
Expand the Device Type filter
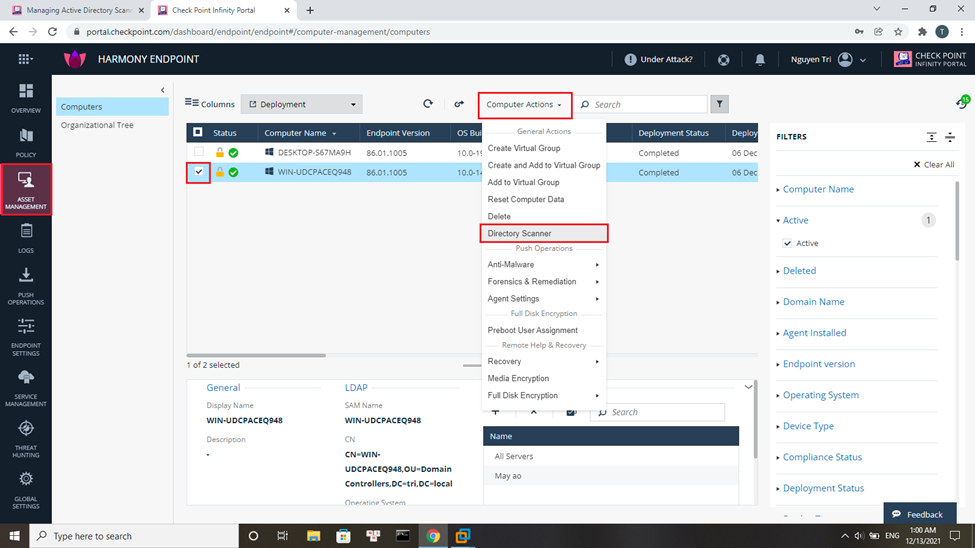[808, 426]
